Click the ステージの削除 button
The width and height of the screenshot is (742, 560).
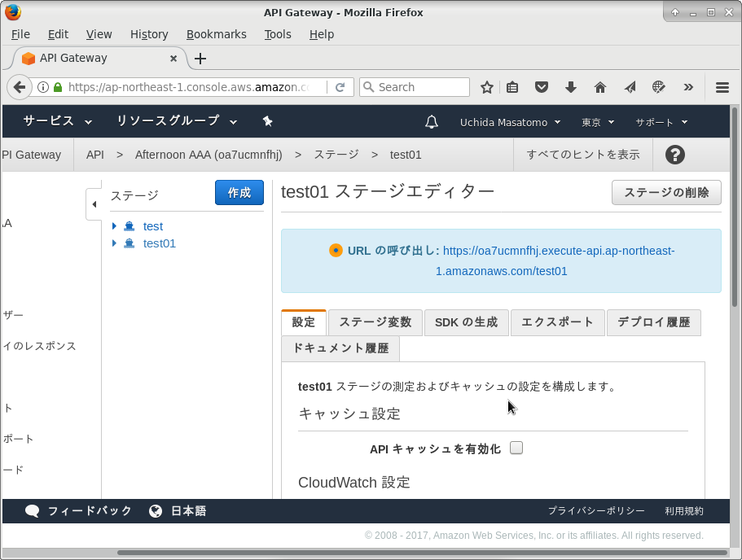click(x=666, y=192)
